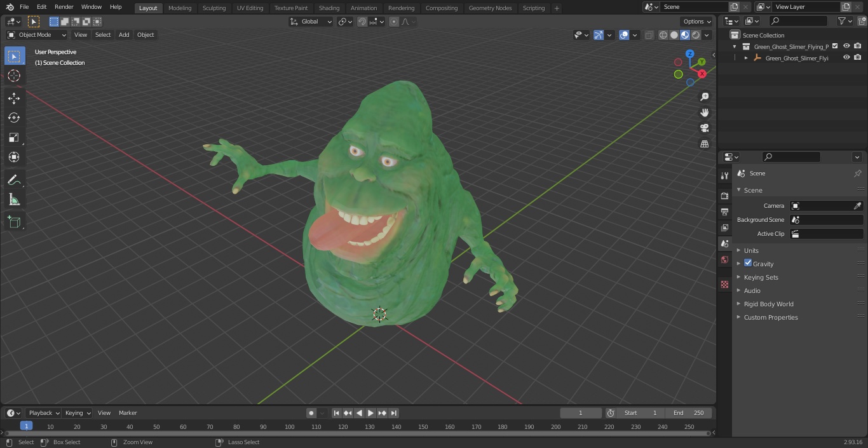
Task: Open the Render properties tab
Action: coord(724,196)
